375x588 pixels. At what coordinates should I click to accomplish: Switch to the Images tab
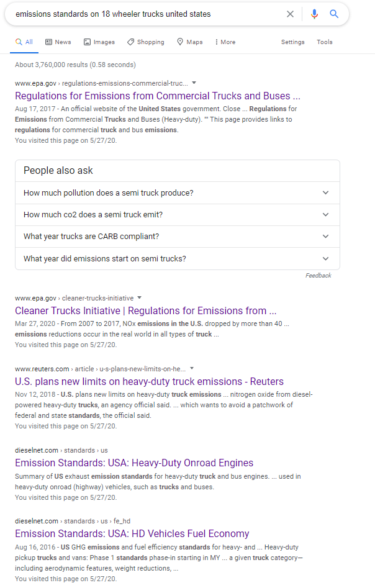[x=99, y=42]
